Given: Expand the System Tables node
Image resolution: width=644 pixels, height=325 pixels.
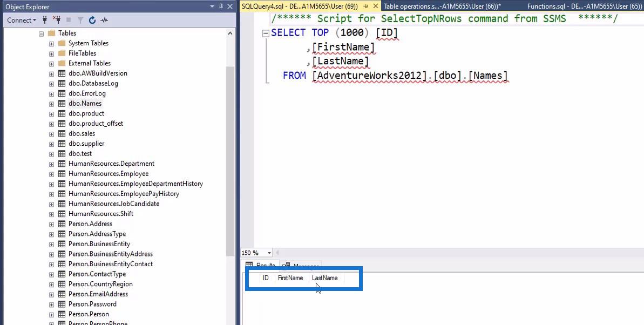Looking at the screenshot, I should 51,43.
